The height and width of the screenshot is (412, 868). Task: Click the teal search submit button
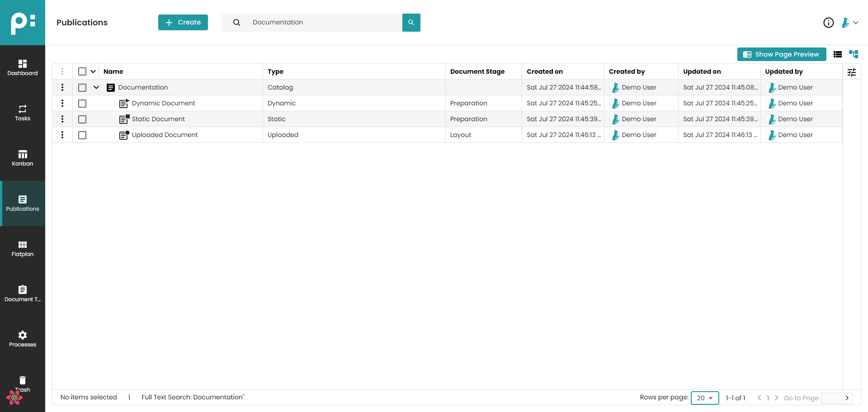[x=411, y=23]
